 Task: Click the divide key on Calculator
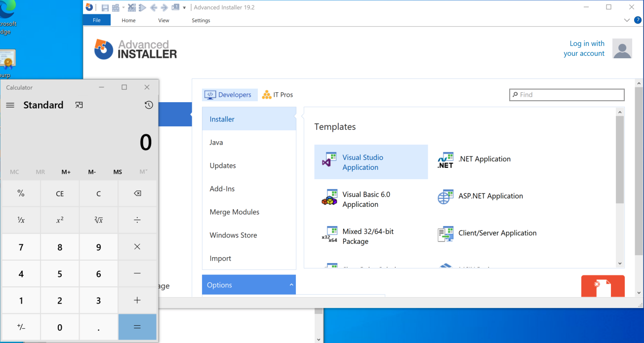coord(137,220)
